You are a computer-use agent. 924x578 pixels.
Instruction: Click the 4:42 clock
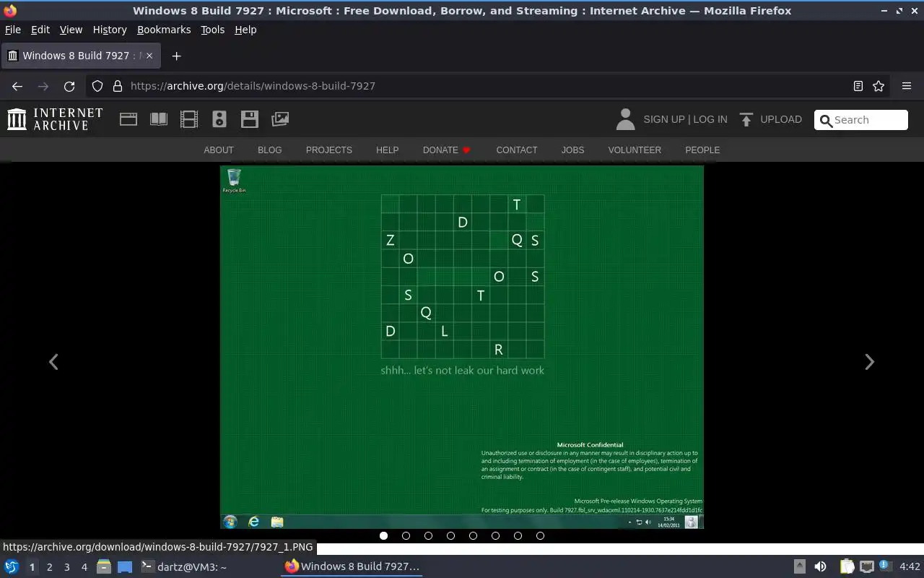pyautogui.click(x=910, y=566)
